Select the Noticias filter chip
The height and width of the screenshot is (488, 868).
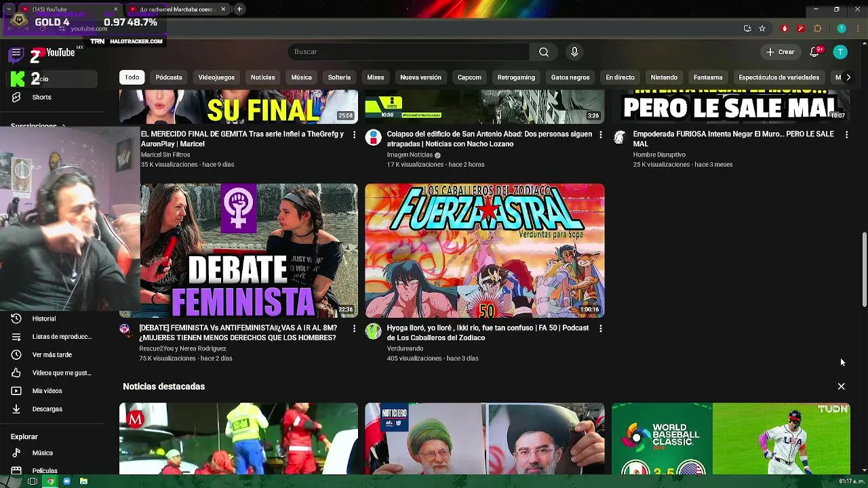[x=262, y=77]
